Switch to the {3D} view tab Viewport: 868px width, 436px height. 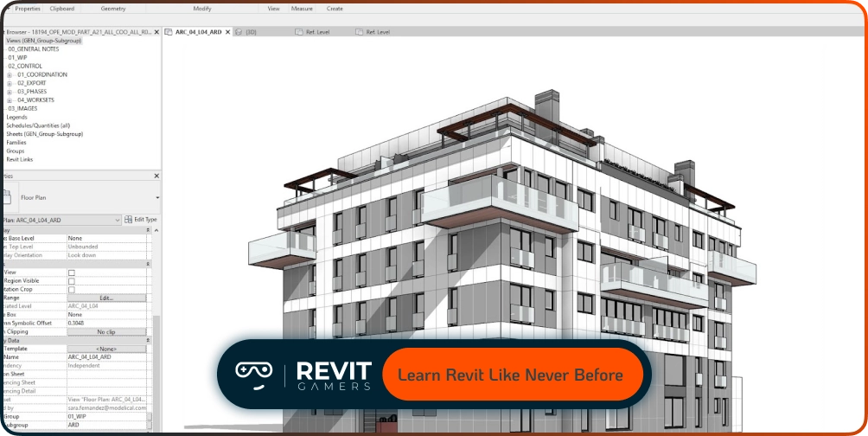coord(251,32)
